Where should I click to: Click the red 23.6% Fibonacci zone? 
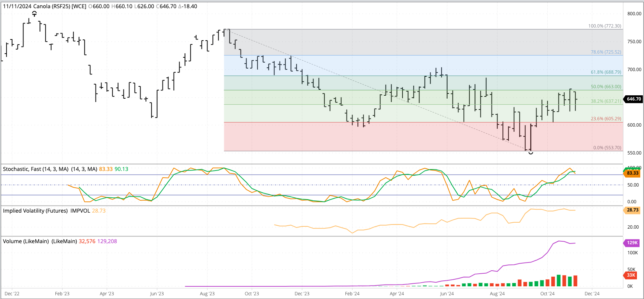(x=423, y=137)
